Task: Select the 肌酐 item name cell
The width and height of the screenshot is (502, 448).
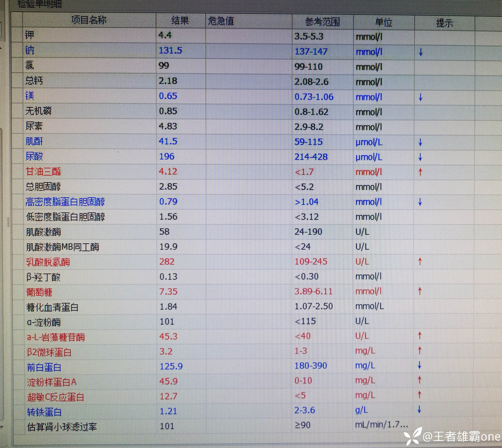Action: click(x=34, y=142)
